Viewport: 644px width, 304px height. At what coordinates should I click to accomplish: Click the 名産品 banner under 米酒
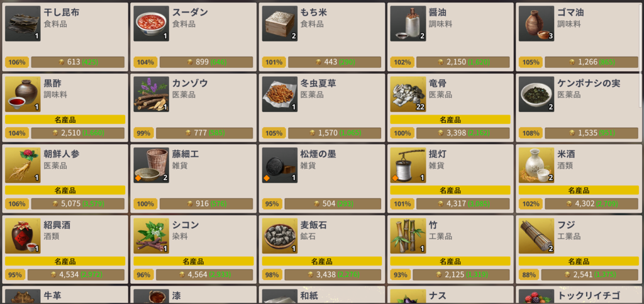click(579, 190)
